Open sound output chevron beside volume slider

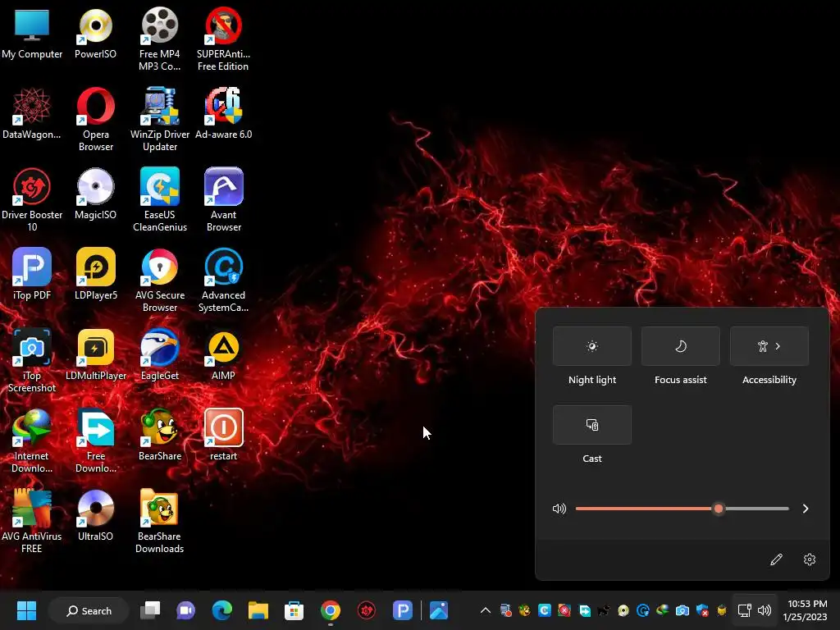coord(806,509)
